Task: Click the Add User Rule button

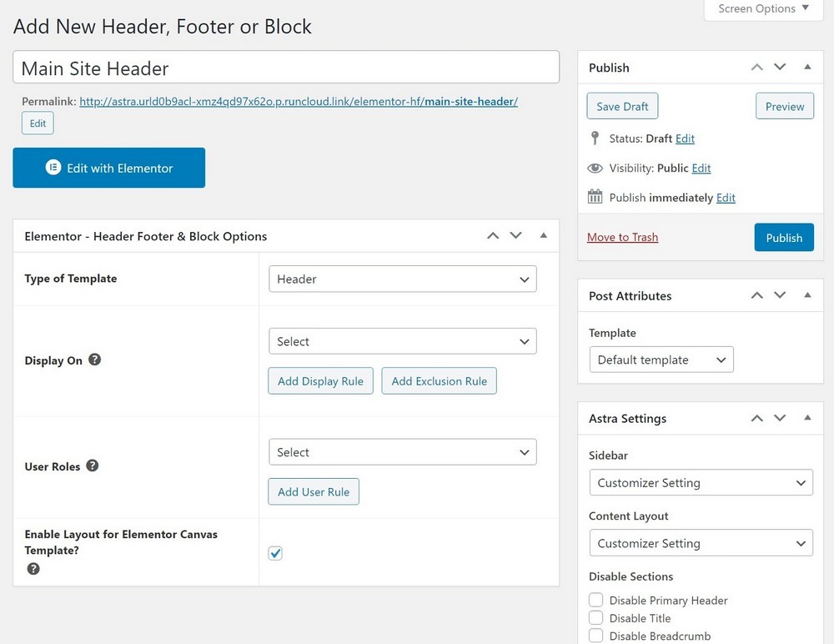Action: tap(314, 492)
